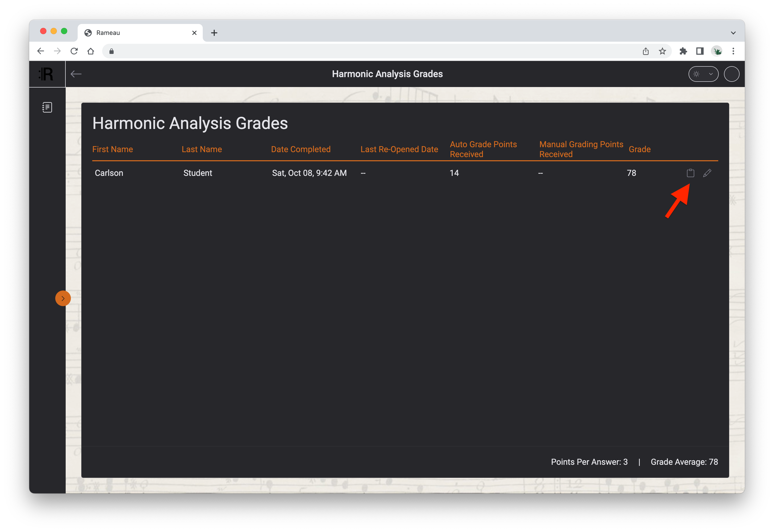
Task: Open the user profile circle
Action: click(x=731, y=74)
